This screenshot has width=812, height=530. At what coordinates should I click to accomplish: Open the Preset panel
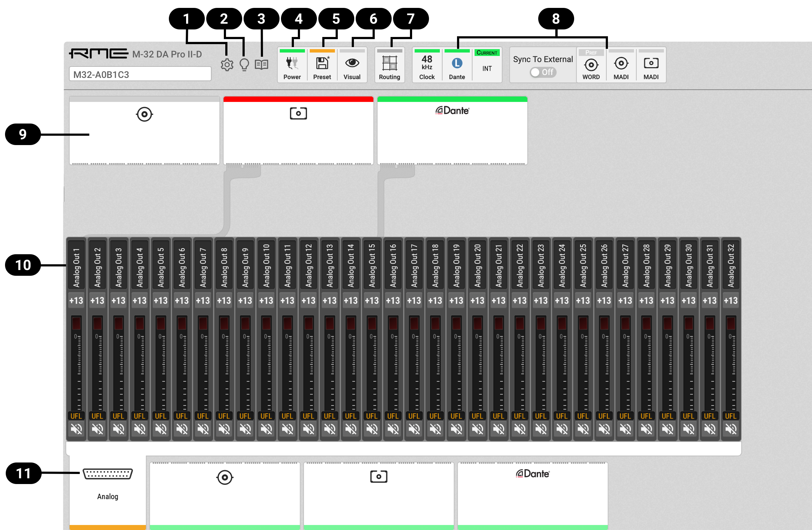tap(322, 65)
